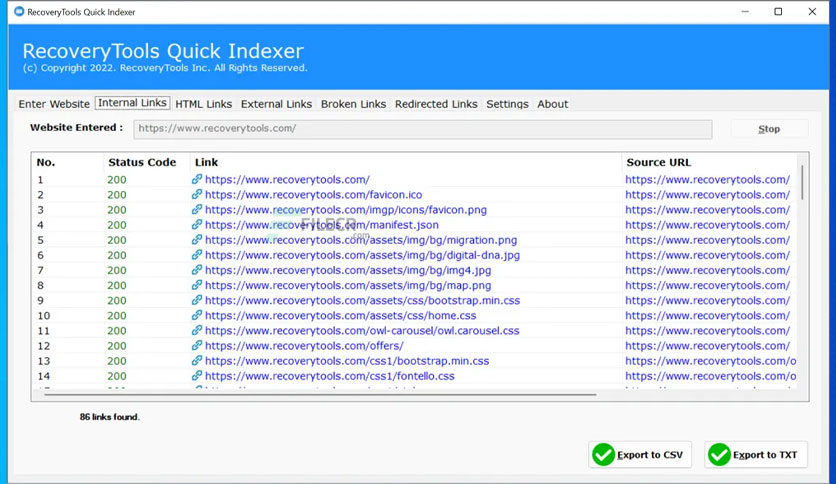The width and height of the screenshot is (836, 484).
Task: Click link icon for offers/ row
Action: tap(197, 345)
